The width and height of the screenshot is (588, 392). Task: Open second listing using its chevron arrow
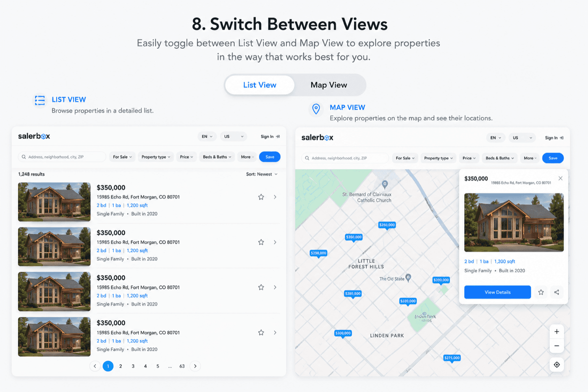pos(275,242)
